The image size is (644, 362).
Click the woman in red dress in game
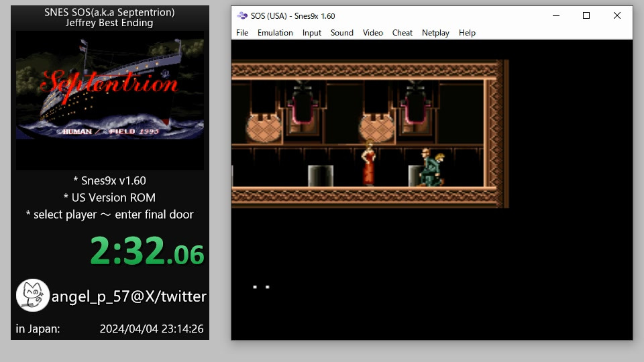pos(368,165)
